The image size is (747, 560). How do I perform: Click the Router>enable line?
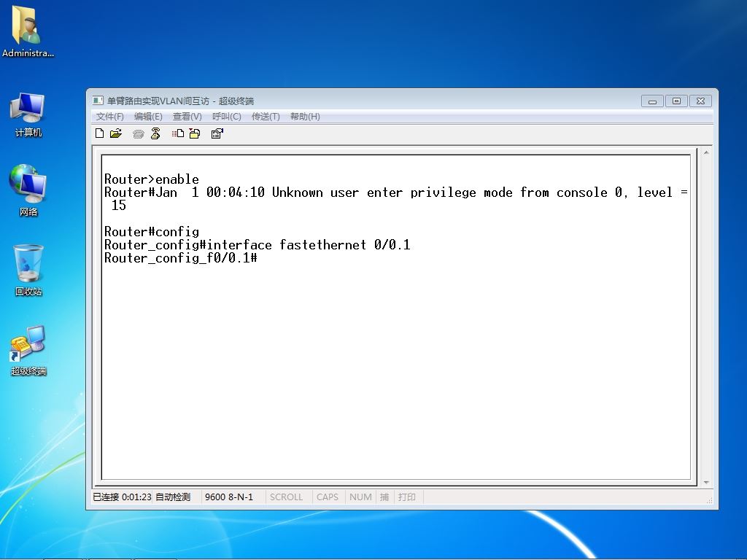[152, 179]
